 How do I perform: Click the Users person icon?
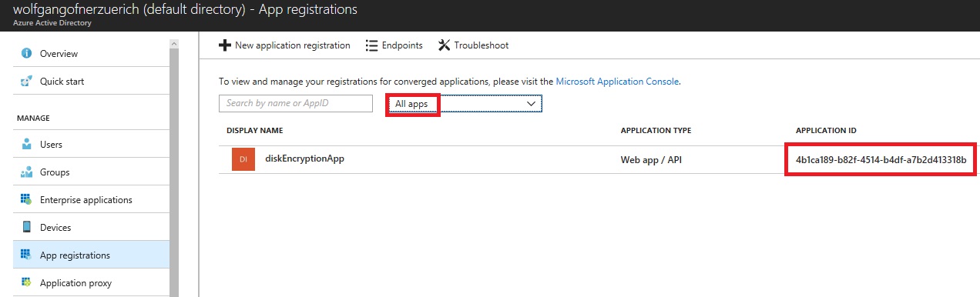point(26,145)
